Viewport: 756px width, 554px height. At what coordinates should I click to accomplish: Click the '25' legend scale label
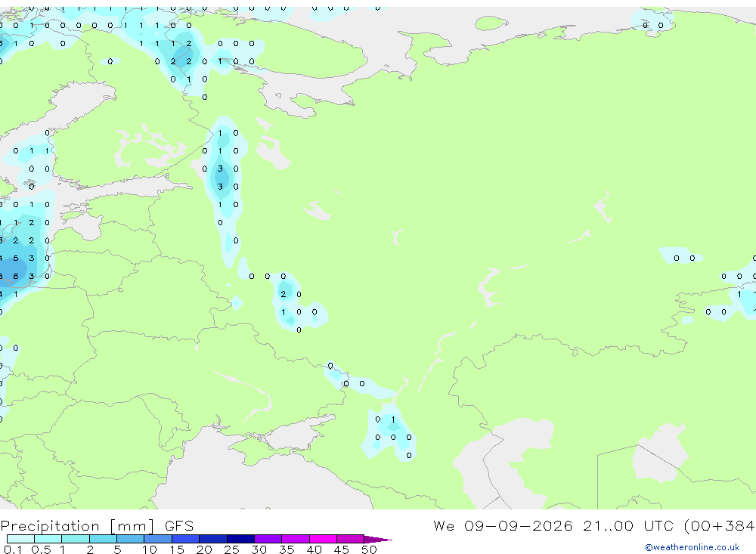pos(232,549)
